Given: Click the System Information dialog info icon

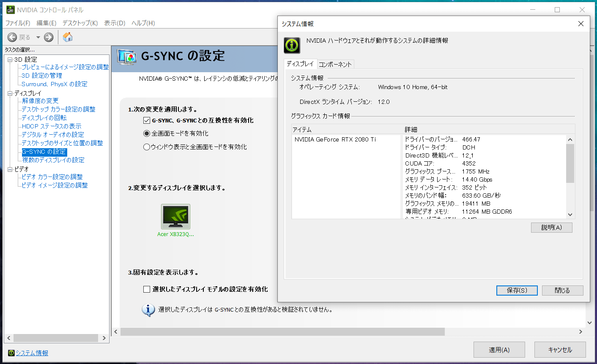Looking at the screenshot, I should click(x=292, y=45).
